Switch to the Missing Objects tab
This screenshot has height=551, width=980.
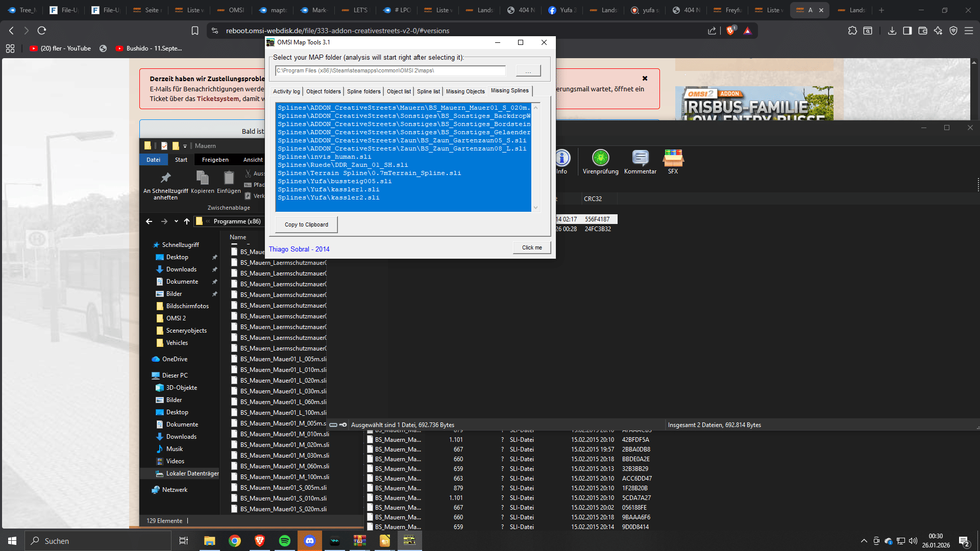(x=465, y=91)
